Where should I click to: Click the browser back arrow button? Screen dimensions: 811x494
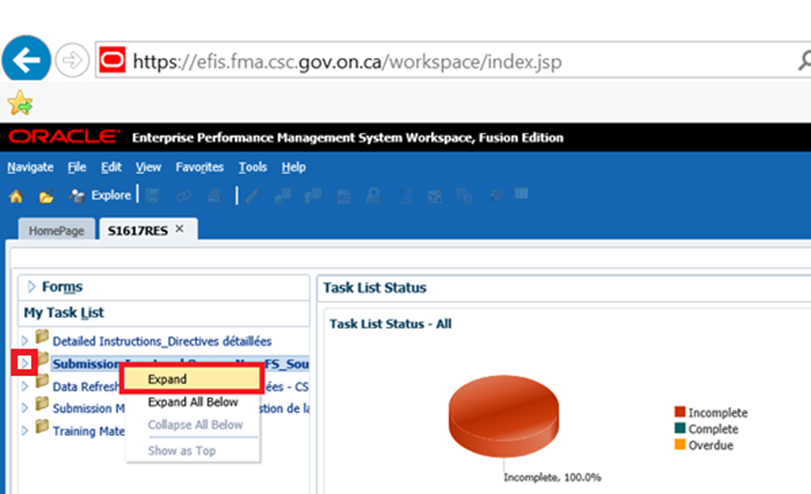(x=26, y=60)
